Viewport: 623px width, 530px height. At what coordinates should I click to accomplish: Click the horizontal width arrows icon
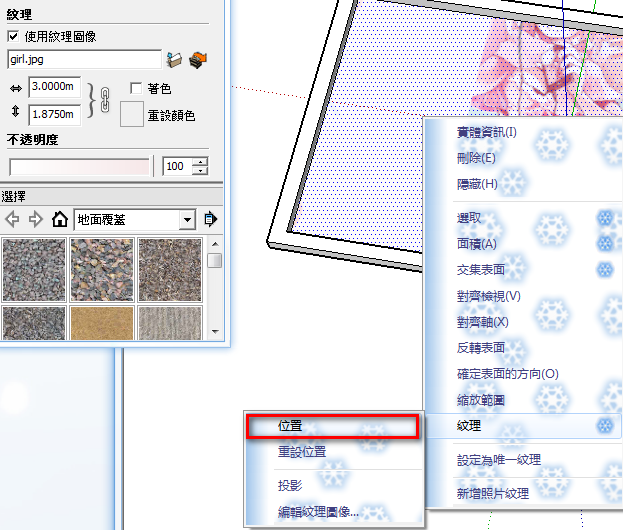[15, 88]
